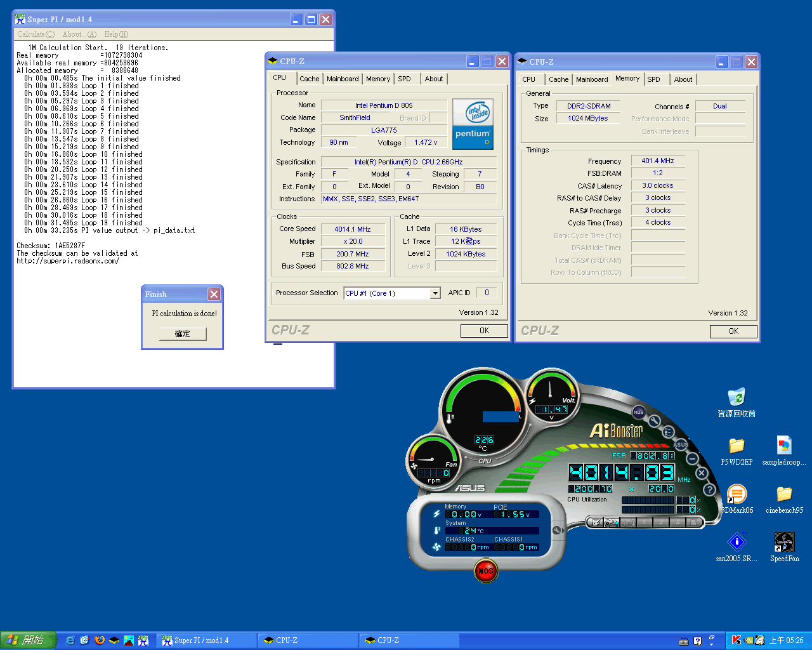Viewport: 812px width, 650px height.
Task: Open Processor Selection dropdown in CPU-Z
Action: tap(435, 293)
